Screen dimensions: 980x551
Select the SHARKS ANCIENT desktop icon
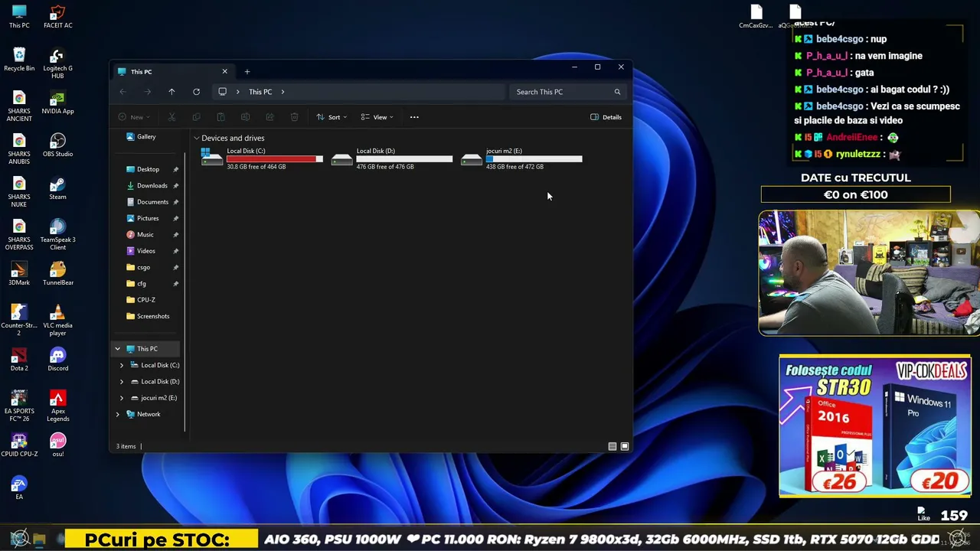[x=19, y=106]
